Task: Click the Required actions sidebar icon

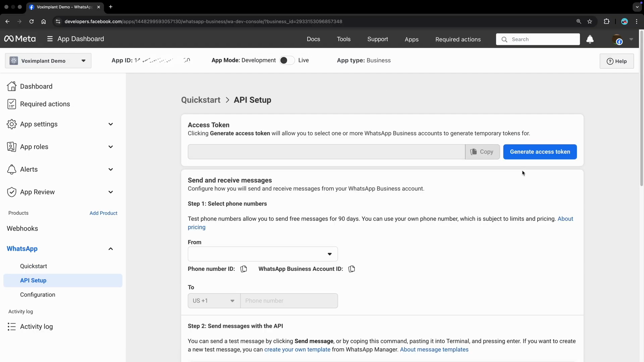Action: pos(12,104)
